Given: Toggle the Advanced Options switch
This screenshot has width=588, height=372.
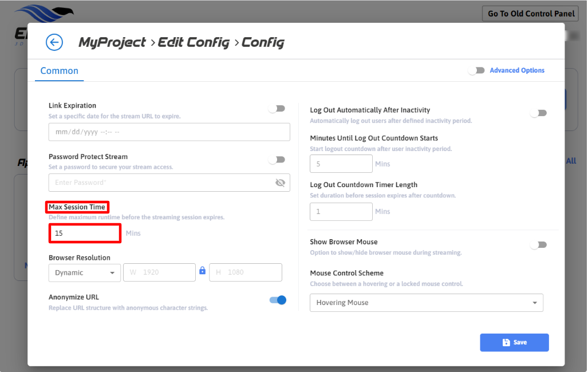Looking at the screenshot, I should [x=476, y=70].
